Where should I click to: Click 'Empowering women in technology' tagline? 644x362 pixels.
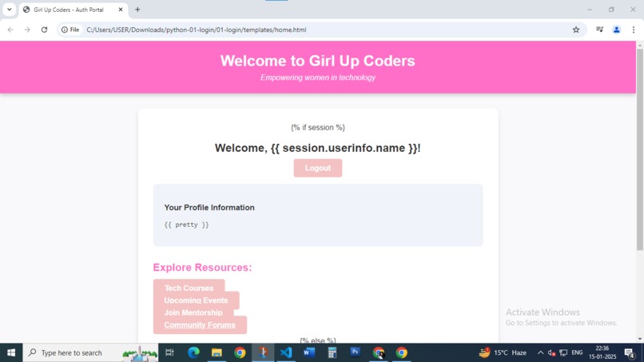coord(317,78)
